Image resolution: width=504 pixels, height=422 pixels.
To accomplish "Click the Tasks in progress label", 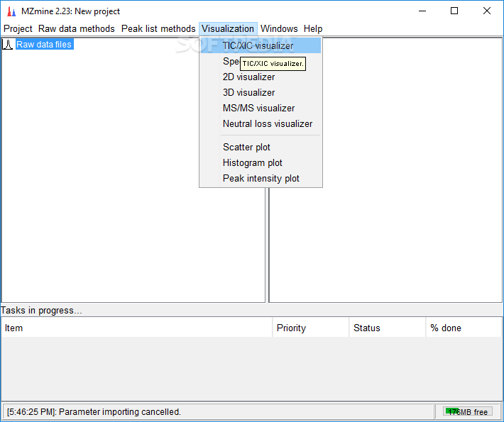I will click(x=41, y=311).
